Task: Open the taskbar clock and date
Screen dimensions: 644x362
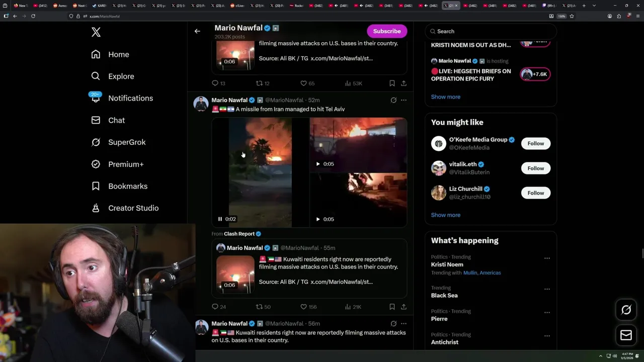Action: pos(627,356)
